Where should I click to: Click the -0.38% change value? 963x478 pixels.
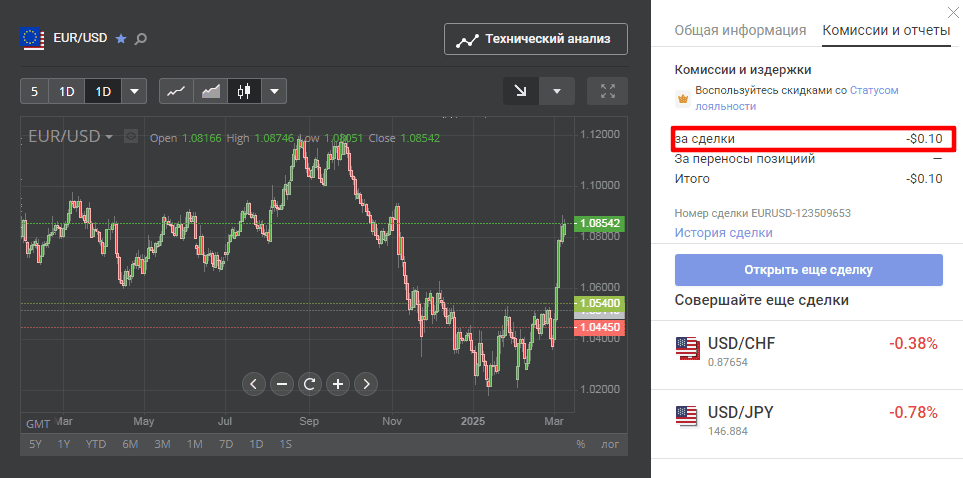pyautogui.click(x=913, y=343)
